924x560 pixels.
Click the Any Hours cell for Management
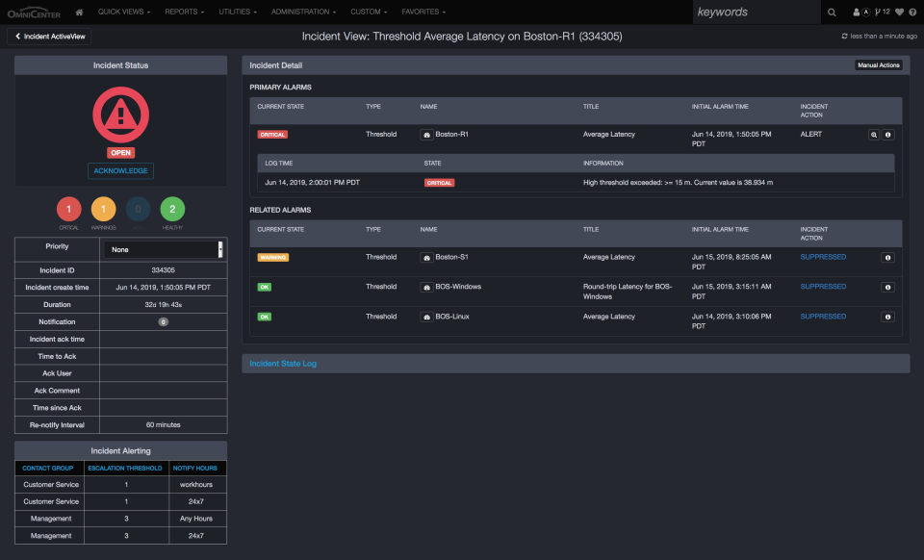click(x=196, y=519)
